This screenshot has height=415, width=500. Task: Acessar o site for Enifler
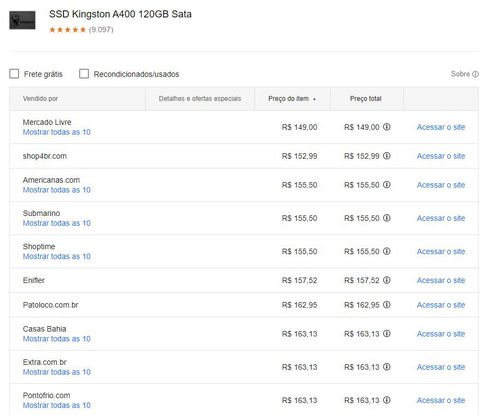click(x=441, y=280)
